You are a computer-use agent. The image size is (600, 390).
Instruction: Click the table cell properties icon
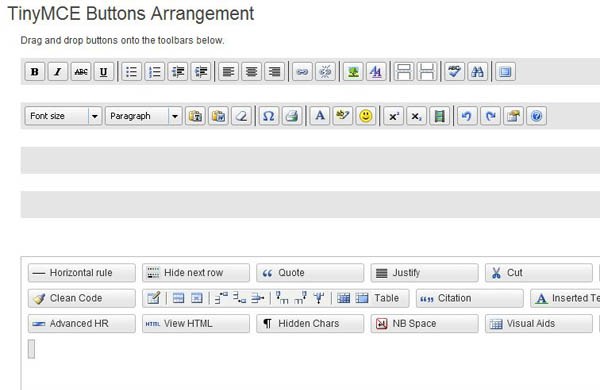(x=197, y=298)
